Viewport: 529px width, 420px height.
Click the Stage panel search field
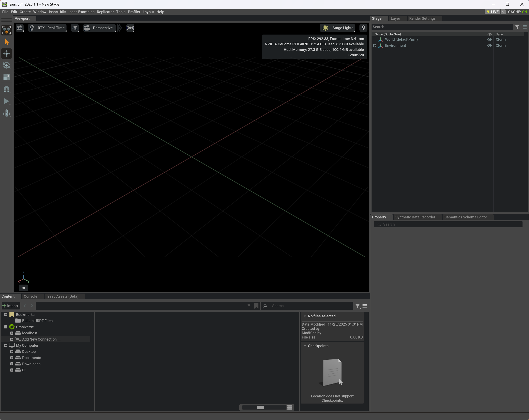click(442, 27)
